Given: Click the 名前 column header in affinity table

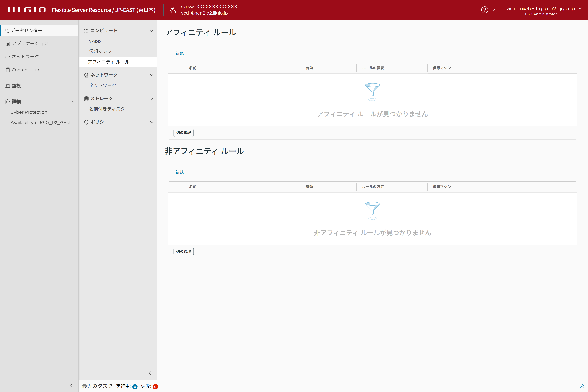Looking at the screenshot, I should tap(193, 68).
